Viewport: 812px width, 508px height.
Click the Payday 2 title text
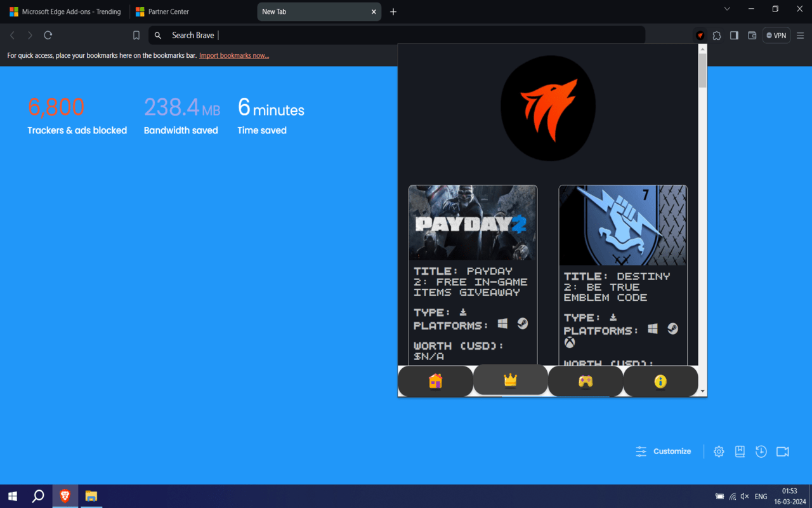pos(471,282)
